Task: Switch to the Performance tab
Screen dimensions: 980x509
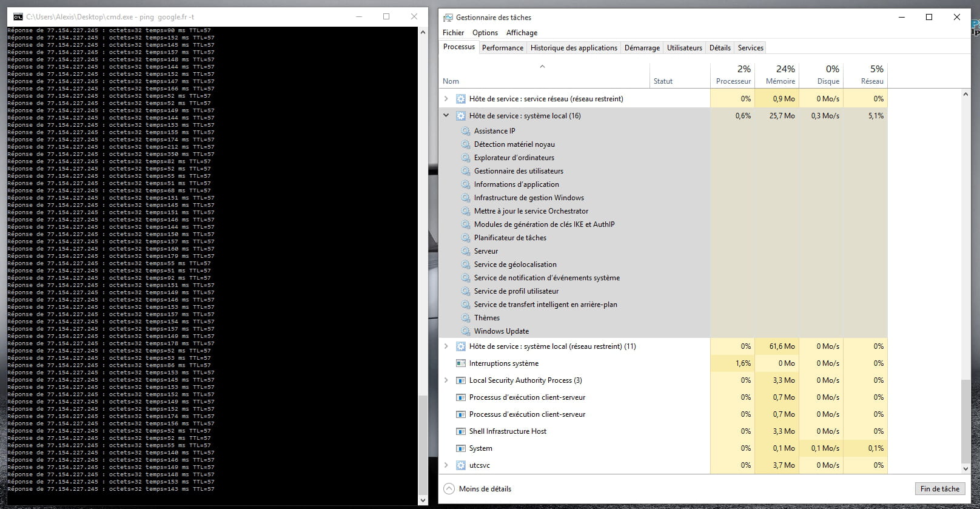Action: point(502,48)
